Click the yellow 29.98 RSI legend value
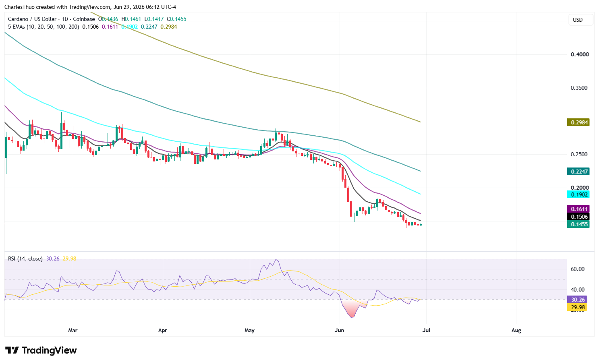 [70, 259]
